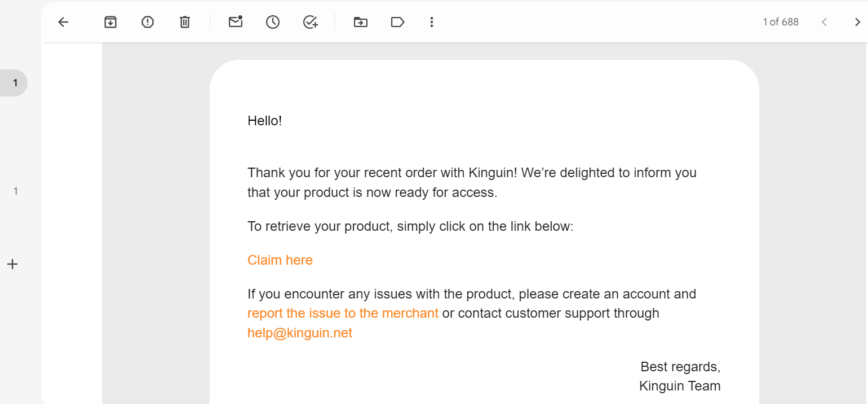Click the plus icon in the left sidebar
The width and height of the screenshot is (868, 404).
click(x=12, y=264)
